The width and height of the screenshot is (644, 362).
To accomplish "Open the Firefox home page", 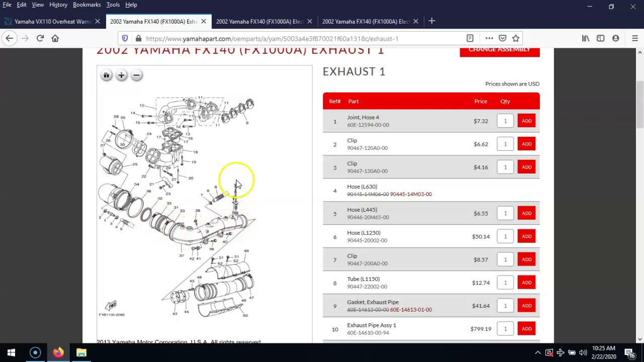I will click(x=55, y=38).
